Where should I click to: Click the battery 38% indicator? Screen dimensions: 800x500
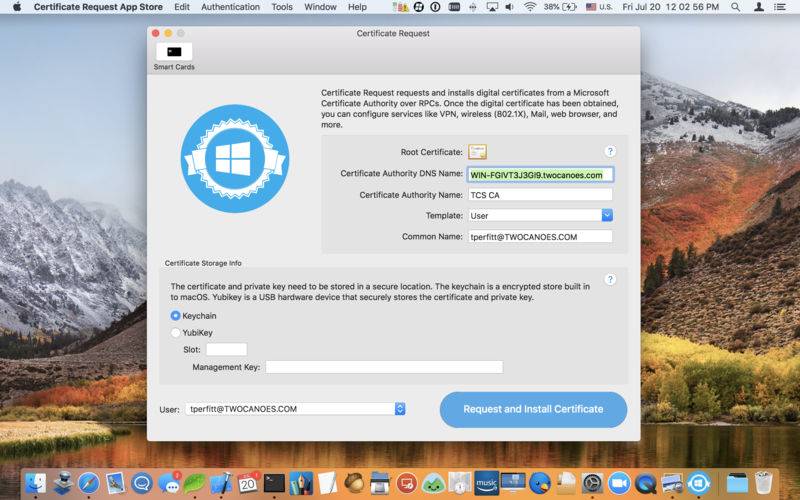[x=561, y=7]
